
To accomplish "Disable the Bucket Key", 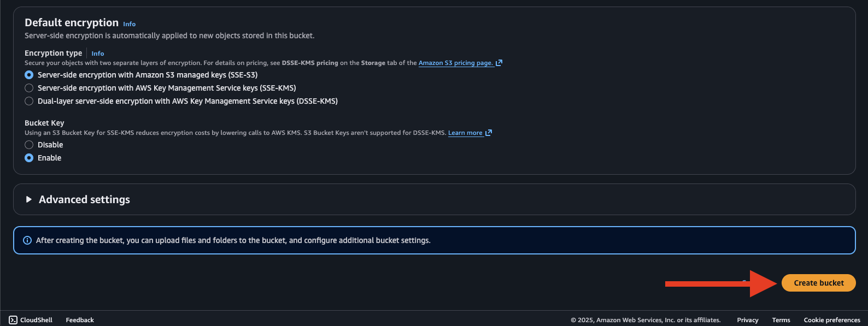I will pos(29,145).
